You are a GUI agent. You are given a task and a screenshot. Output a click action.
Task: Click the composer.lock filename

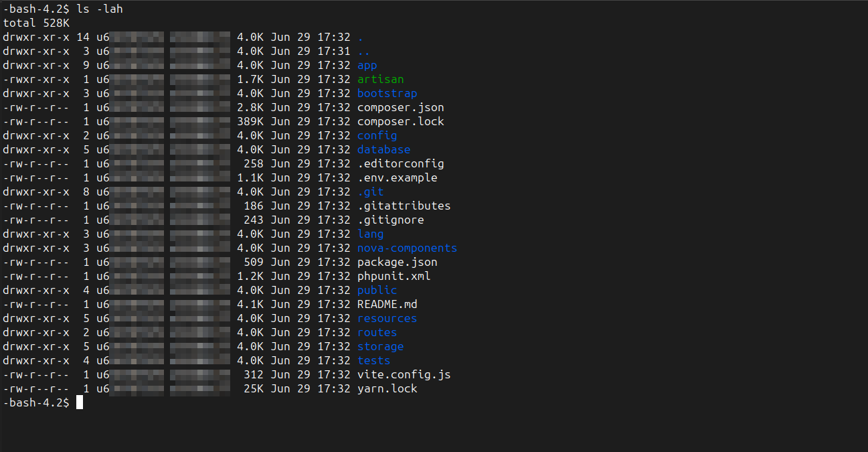[x=400, y=121]
